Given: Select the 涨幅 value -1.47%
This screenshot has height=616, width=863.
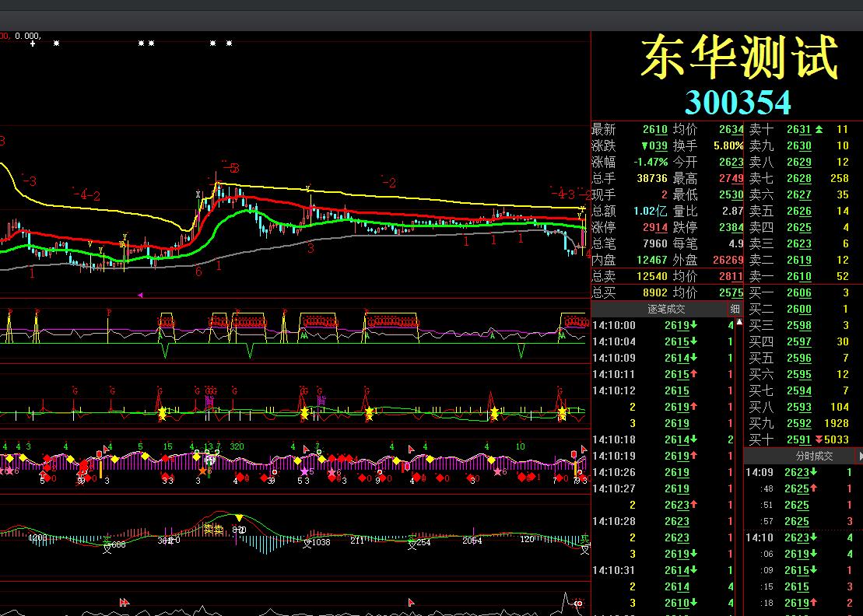Looking at the screenshot, I should tap(651, 163).
